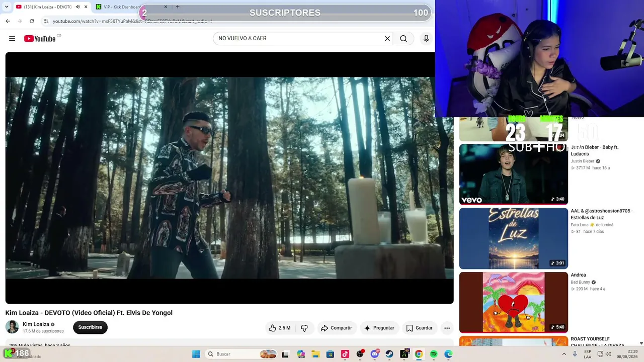Image resolution: width=644 pixels, height=362 pixels.
Task: Close the Kim Loaiza DEVOTO tab
Action: pos(86,7)
